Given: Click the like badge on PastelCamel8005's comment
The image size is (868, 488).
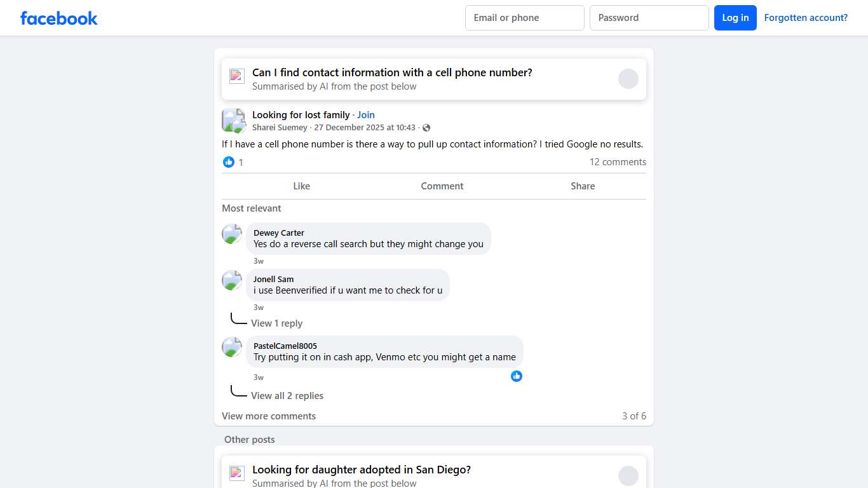Looking at the screenshot, I should click(517, 376).
